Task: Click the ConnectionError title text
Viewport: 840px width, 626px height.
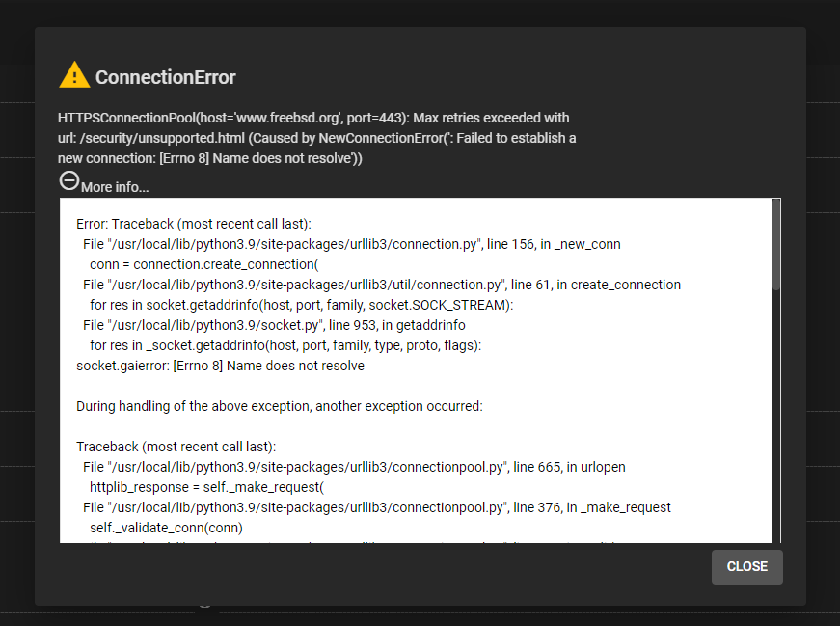Action: pyautogui.click(x=165, y=77)
